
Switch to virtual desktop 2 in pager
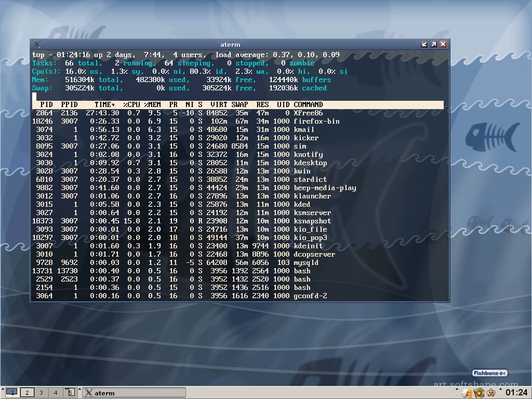pyautogui.click(x=27, y=393)
